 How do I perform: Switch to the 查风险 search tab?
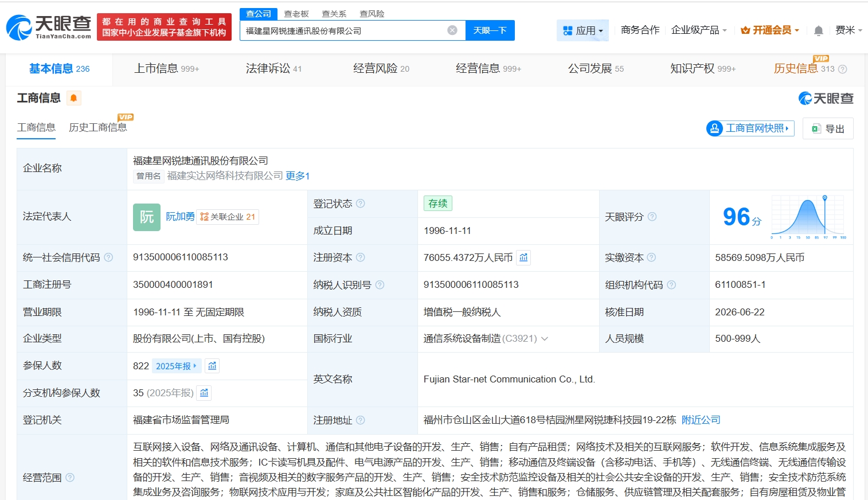372,14
